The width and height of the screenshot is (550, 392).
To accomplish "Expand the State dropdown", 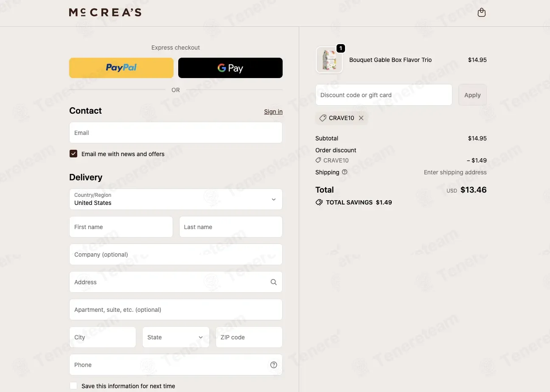I will point(176,337).
